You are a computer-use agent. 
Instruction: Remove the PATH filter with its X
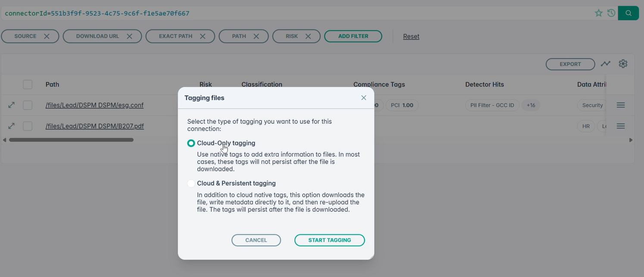(x=256, y=36)
